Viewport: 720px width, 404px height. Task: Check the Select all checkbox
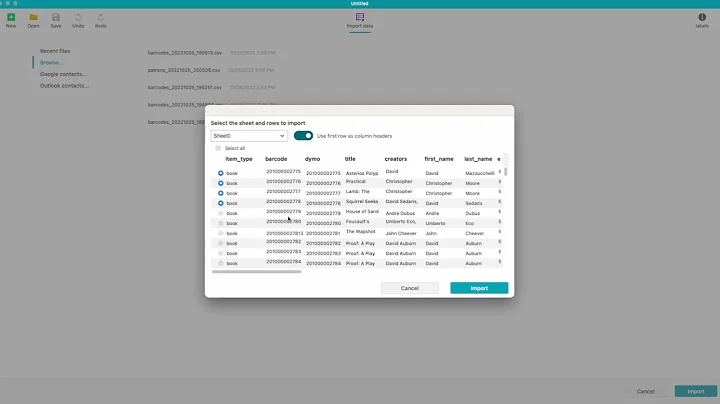218,148
